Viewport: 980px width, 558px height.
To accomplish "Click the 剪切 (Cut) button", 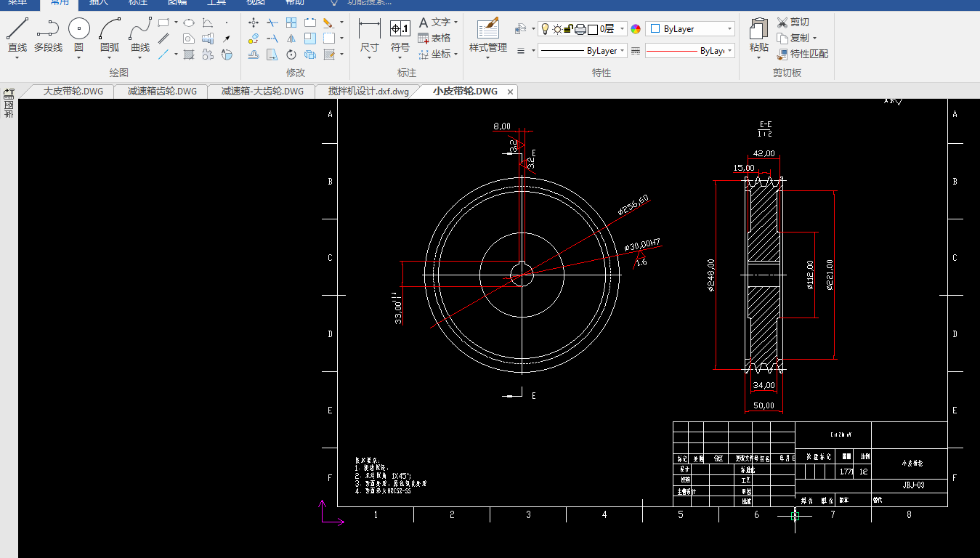I will 793,23.
